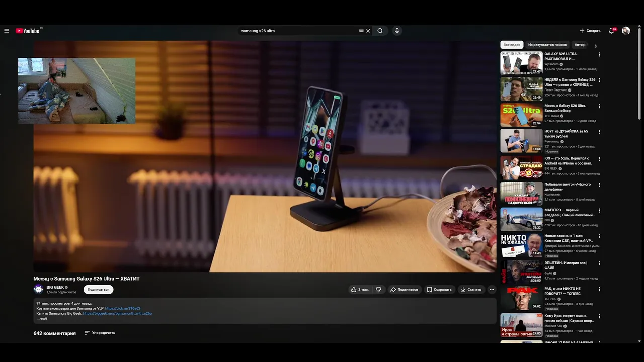Click the webcam overlay in the player corner
Screen dimensions: 644x362
click(x=76, y=91)
